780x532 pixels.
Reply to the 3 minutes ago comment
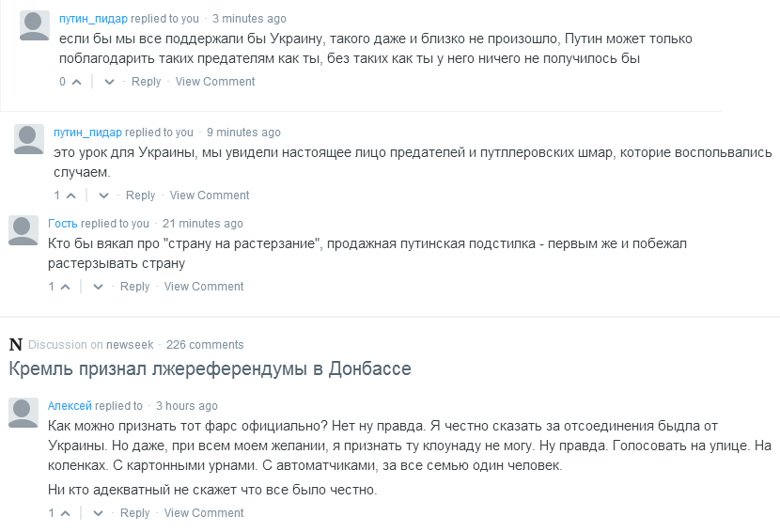tap(146, 82)
